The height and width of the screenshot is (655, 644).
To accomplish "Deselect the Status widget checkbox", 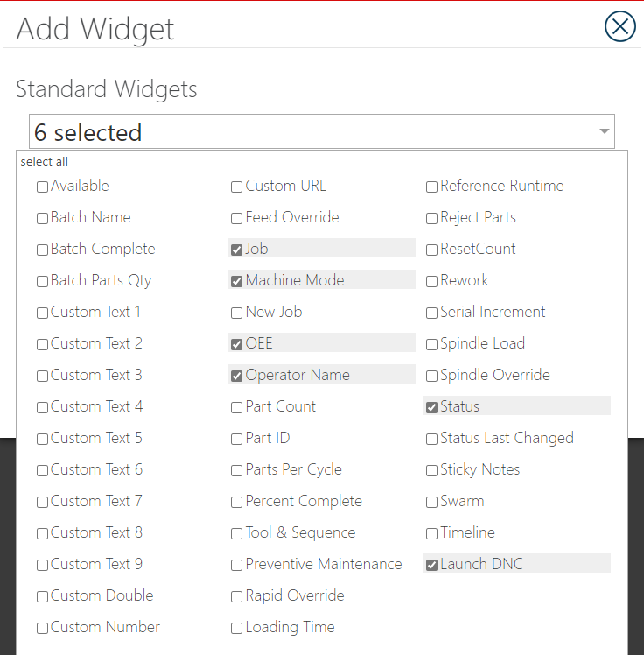I will point(431,408).
